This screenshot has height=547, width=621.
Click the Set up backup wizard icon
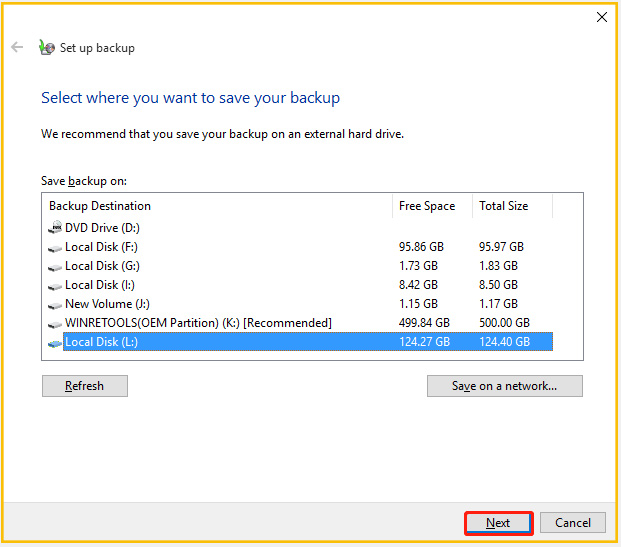tap(47, 48)
